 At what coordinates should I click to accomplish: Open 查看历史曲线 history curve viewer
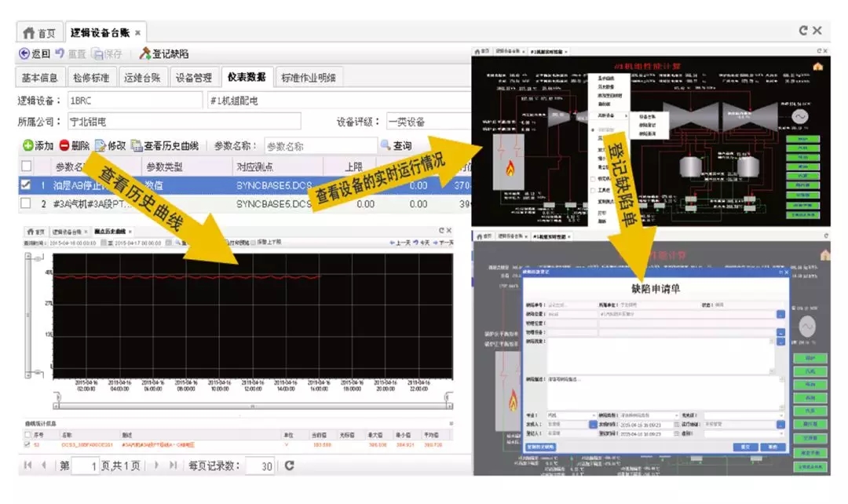[165, 146]
